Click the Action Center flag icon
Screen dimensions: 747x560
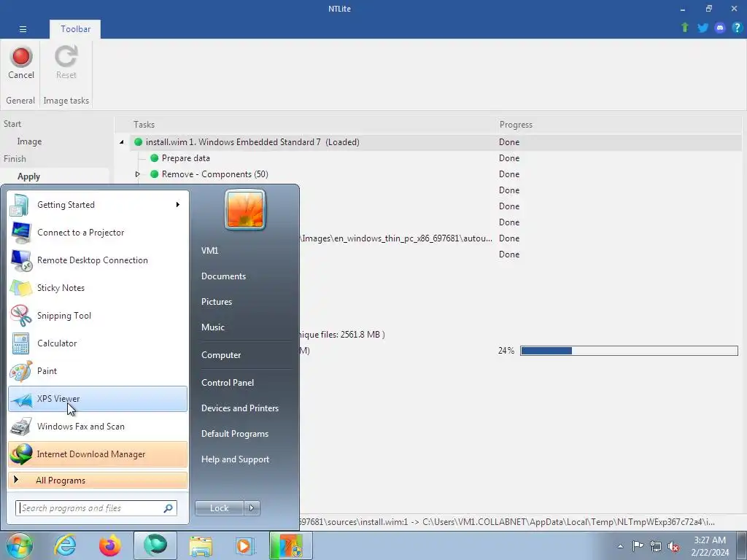[638, 546]
